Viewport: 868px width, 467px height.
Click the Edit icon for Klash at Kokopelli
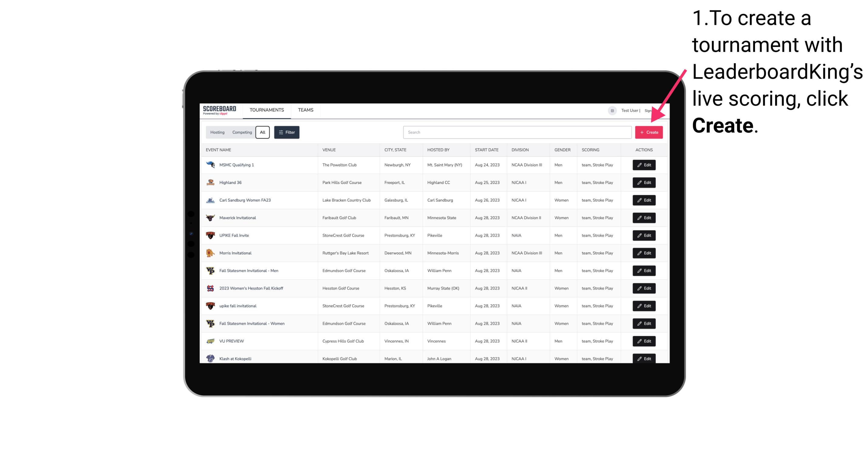pyautogui.click(x=645, y=358)
